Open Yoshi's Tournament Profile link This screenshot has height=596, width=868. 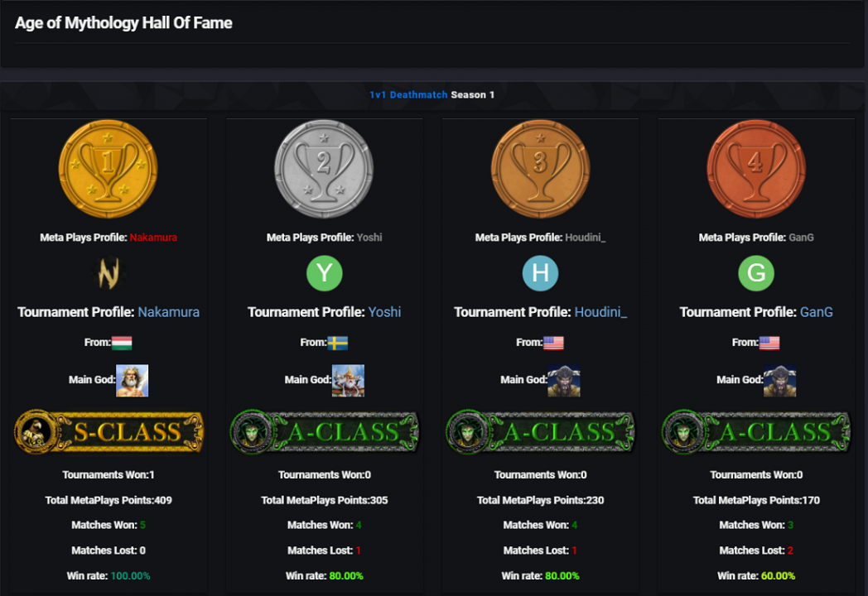(x=384, y=312)
